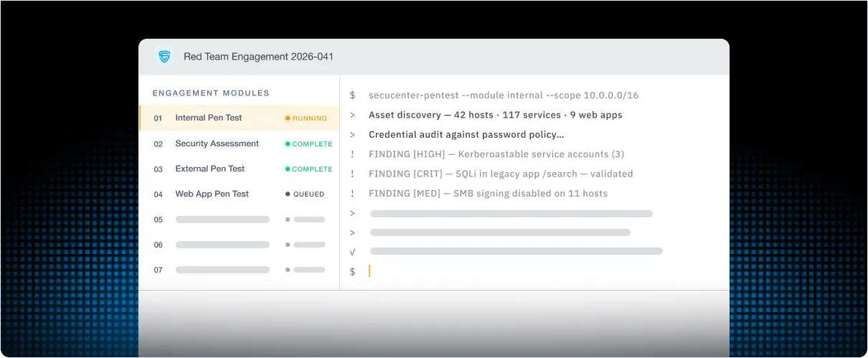This screenshot has width=868, height=358.
Task: Click the terminal prompt cursor input
Action: tap(369, 271)
